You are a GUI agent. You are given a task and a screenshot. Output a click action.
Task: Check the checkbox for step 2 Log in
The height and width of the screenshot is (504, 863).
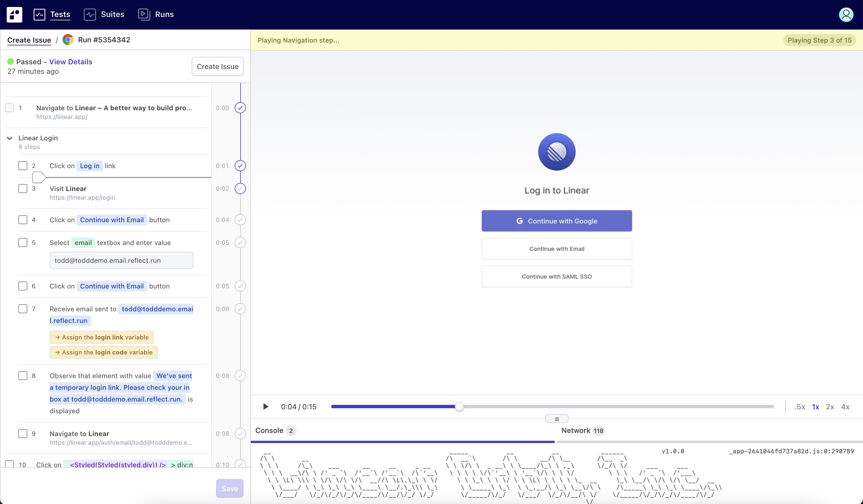[x=23, y=166]
